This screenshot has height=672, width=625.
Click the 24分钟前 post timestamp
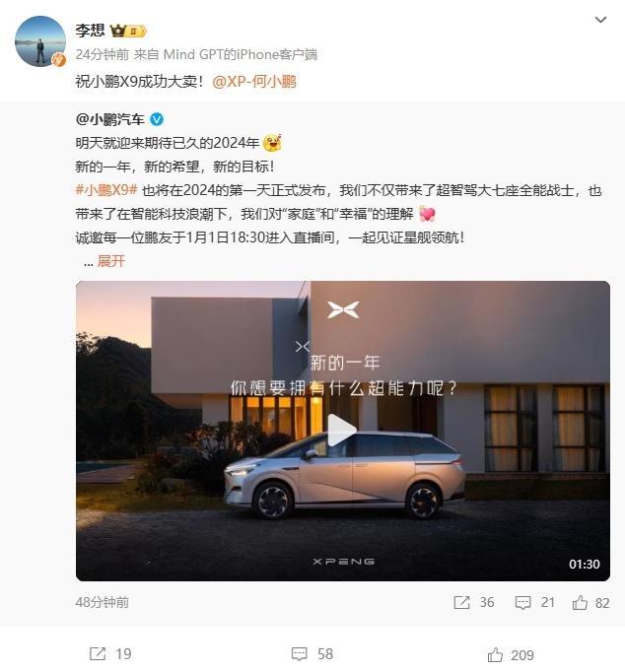pyautogui.click(x=102, y=54)
